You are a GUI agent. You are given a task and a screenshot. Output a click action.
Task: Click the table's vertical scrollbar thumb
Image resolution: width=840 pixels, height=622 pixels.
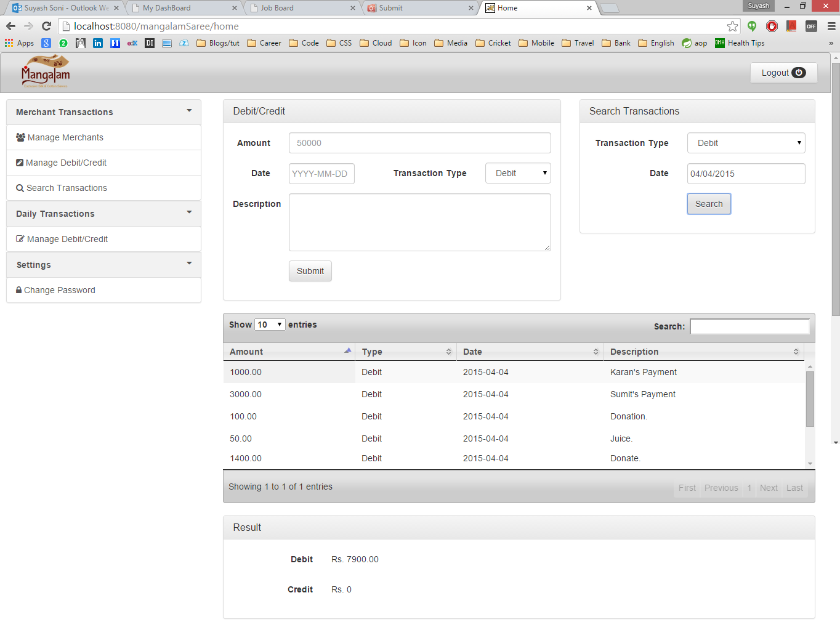(810, 399)
